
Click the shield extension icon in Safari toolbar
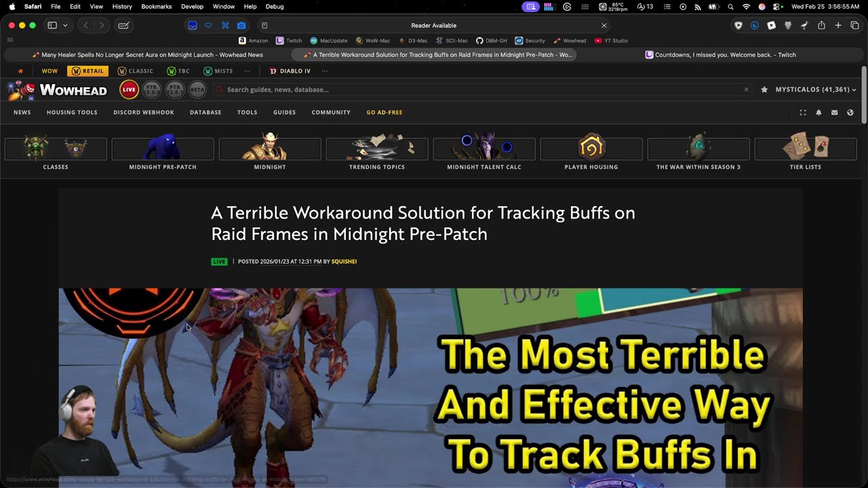pos(738,25)
